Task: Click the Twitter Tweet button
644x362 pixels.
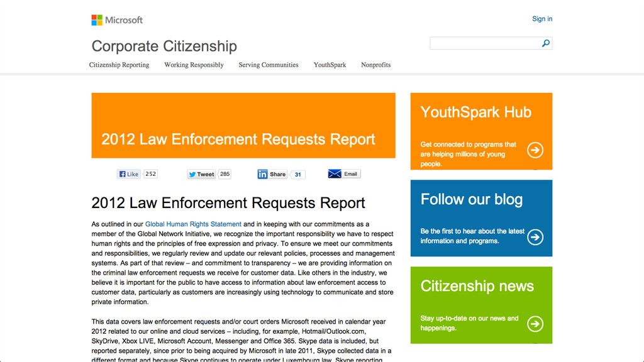Action: [x=201, y=174]
